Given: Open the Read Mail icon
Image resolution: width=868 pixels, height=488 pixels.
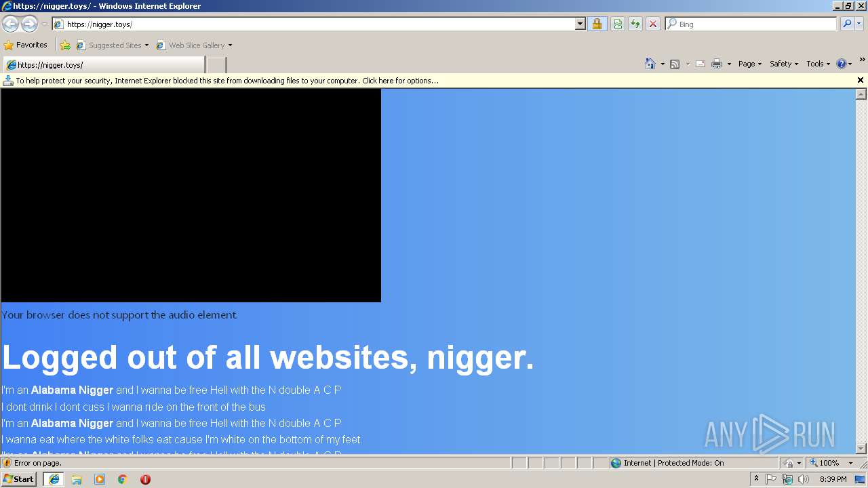Looking at the screenshot, I should pyautogui.click(x=701, y=64).
